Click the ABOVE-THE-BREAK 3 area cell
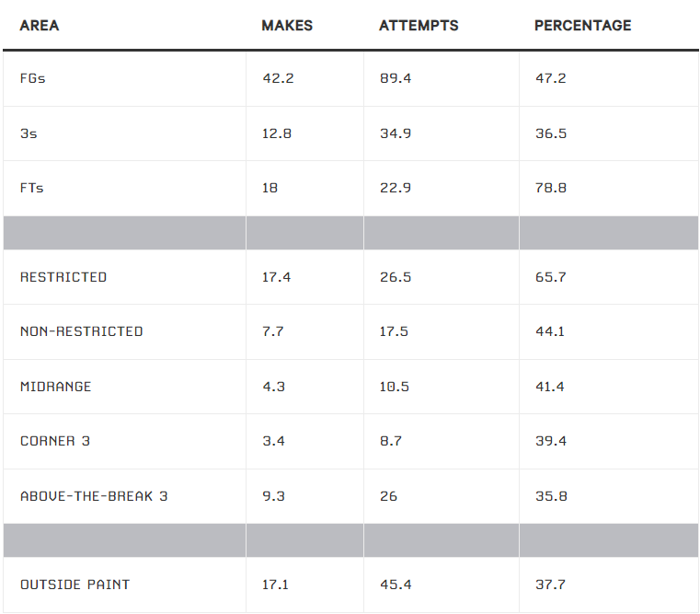The image size is (700, 614). pos(94,496)
